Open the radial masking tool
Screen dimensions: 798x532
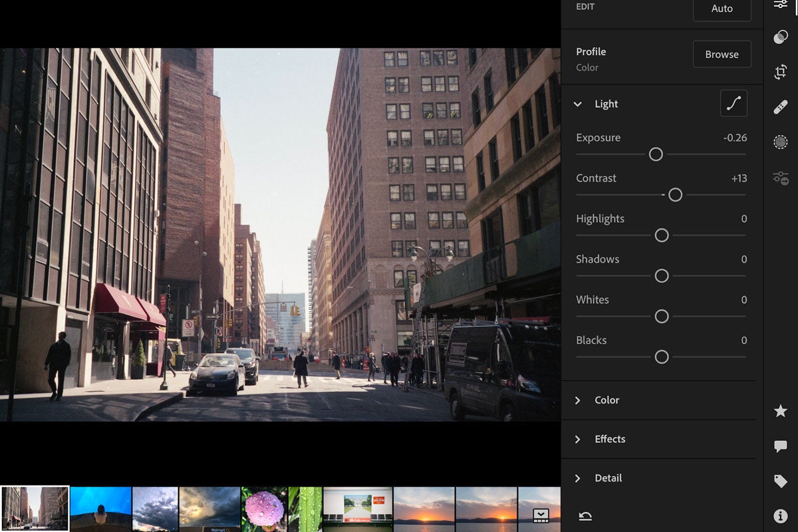tap(781, 142)
